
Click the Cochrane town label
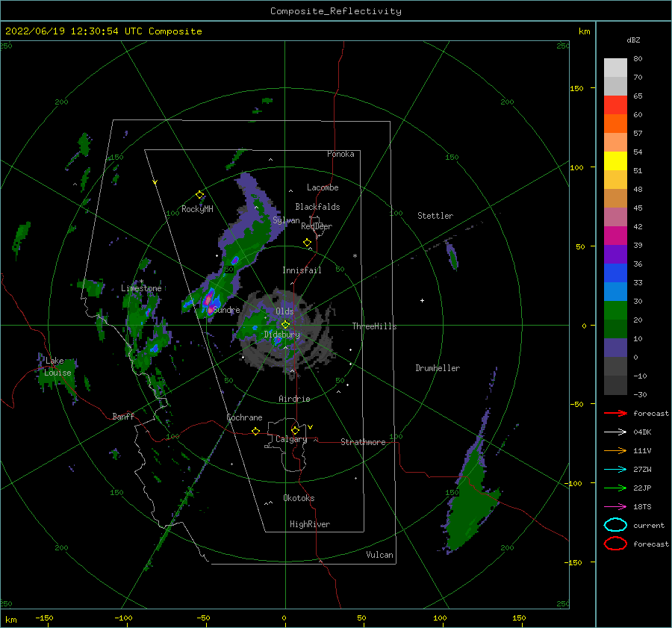(x=244, y=417)
